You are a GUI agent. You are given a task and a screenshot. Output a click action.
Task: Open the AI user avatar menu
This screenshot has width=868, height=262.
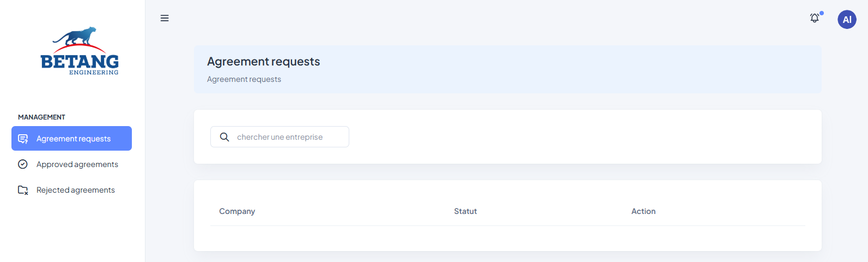tap(847, 20)
